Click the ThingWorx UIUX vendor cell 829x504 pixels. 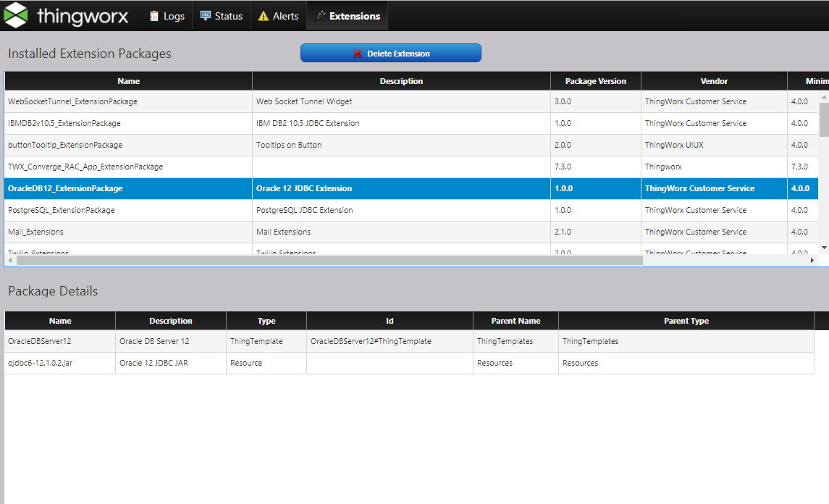pyautogui.click(x=674, y=145)
